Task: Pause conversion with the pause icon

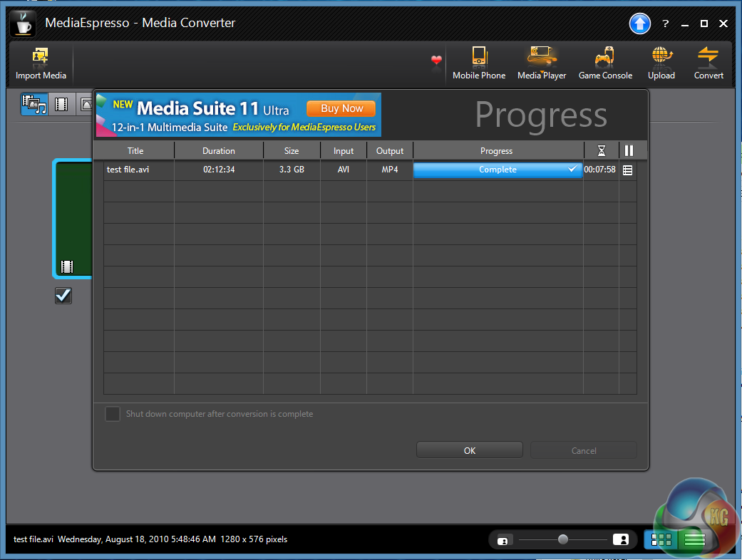Action: (x=629, y=151)
